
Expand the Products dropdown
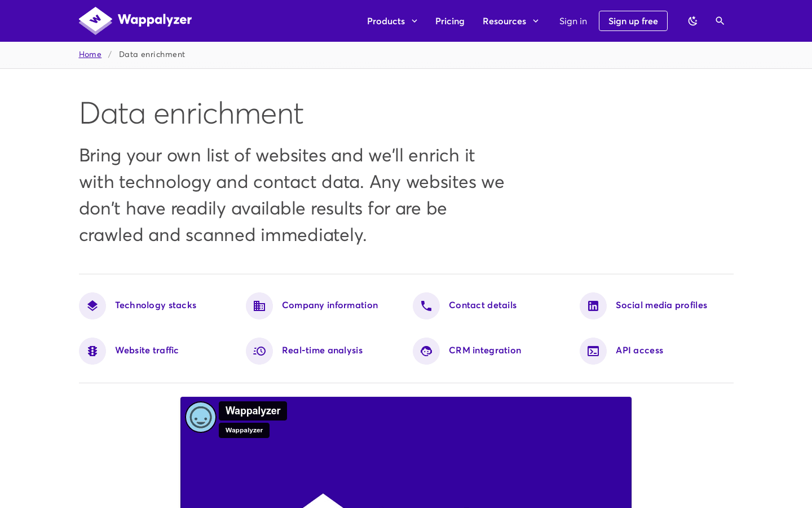tap(392, 21)
